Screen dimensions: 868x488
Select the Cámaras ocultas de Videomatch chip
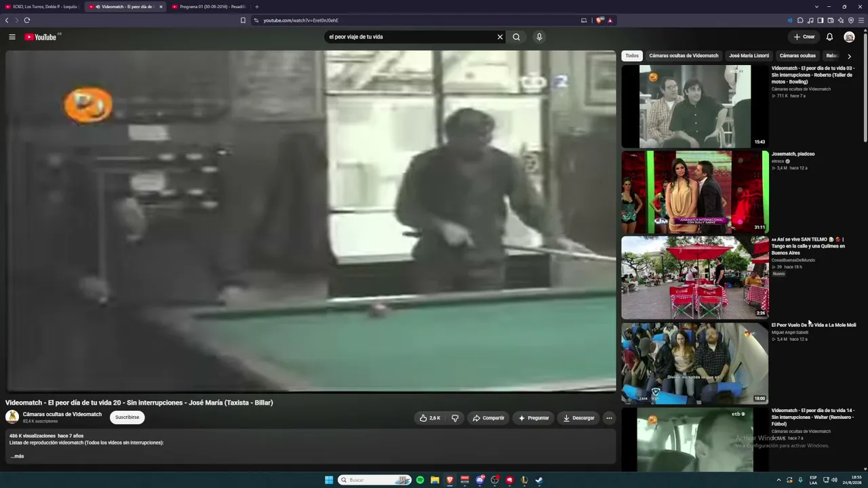pos(684,56)
